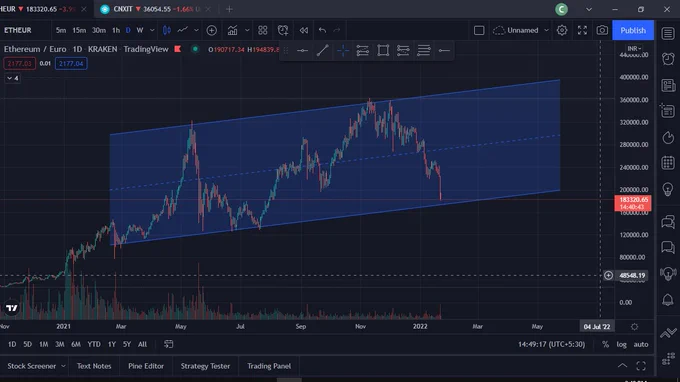The image size is (680, 382).
Task: Open the indicators and strategies icon
Action: (x=232, y=30)
